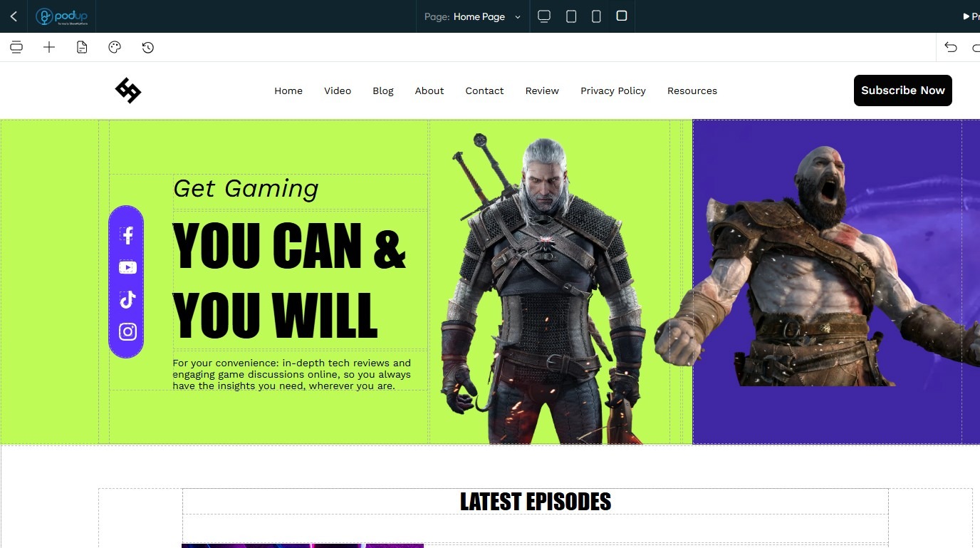This screenshot has height=548, width=980.
Task: Open the pages document icon
Action: [x=82, y=47]
